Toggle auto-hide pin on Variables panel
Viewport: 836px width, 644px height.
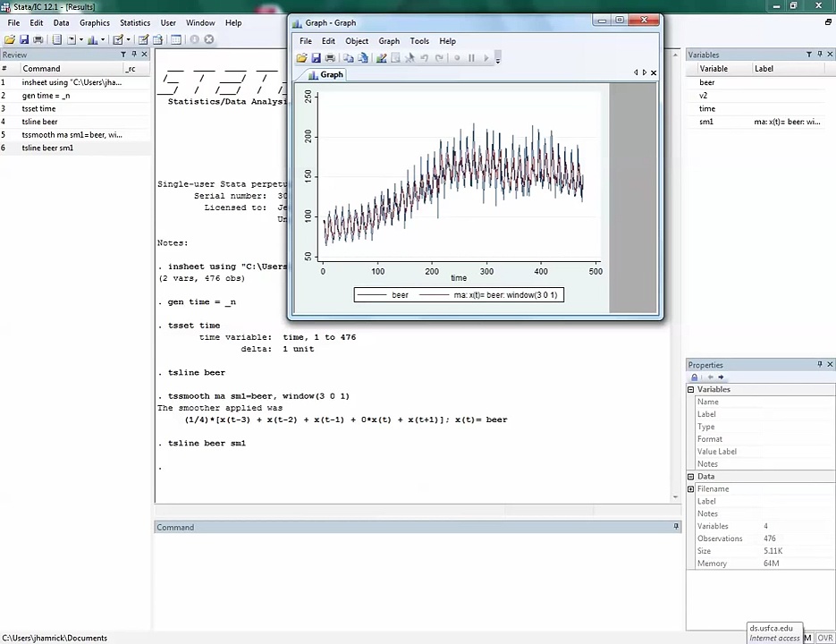point(820,55)
